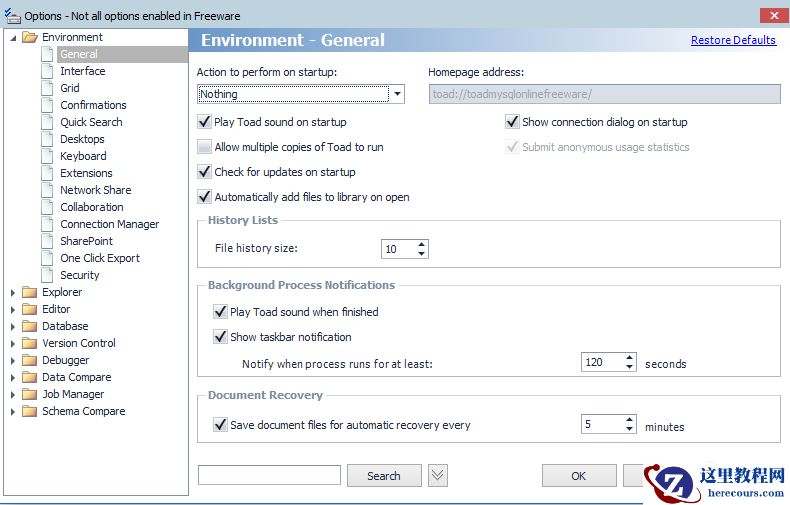
Task: Expand the Version Control tree node
Action: pyautogui.click(x=13, y=344)
